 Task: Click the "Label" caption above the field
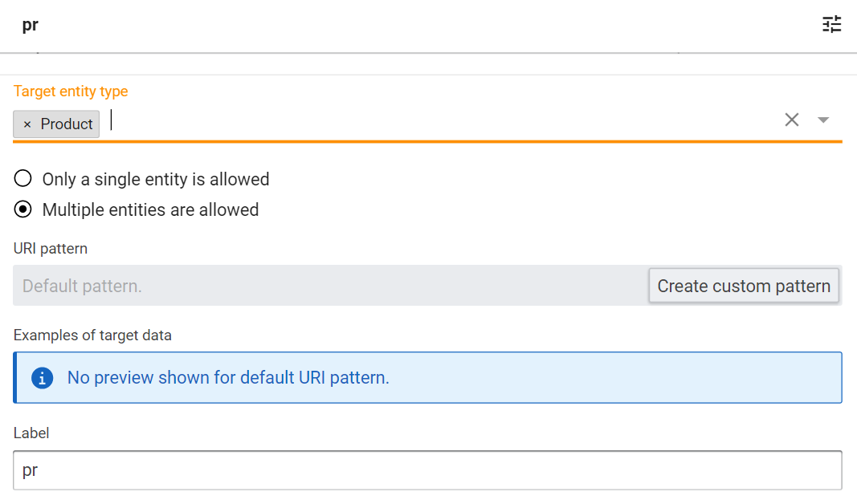31,433
